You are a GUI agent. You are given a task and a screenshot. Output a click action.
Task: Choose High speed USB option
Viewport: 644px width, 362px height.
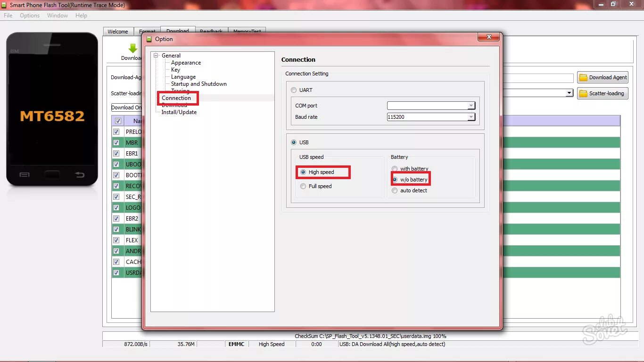303,172
